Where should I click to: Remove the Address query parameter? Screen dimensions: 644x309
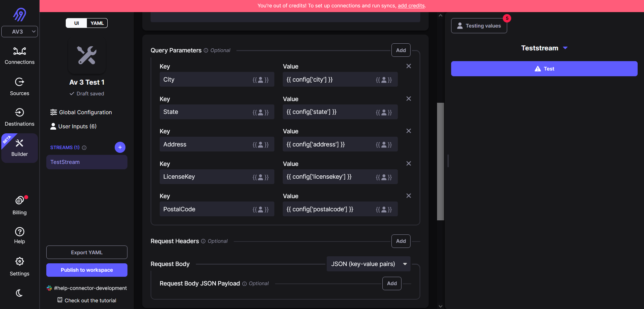[409, 131]
